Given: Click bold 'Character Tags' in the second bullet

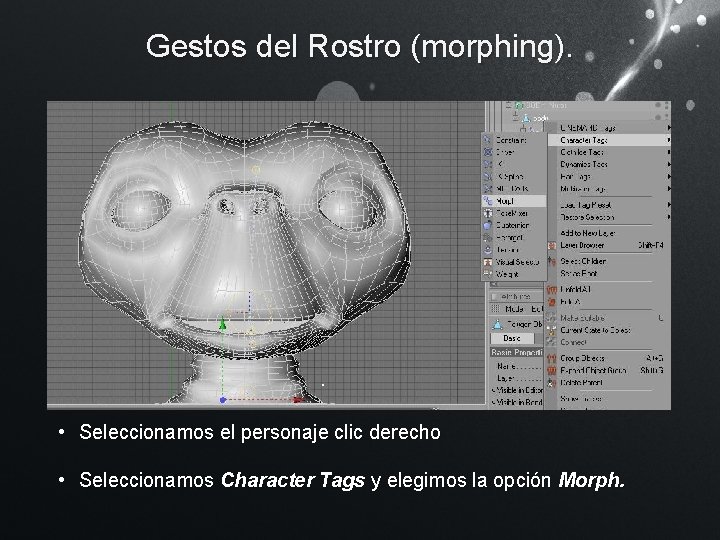Looking at the screenshot, I should pos(293,480).
